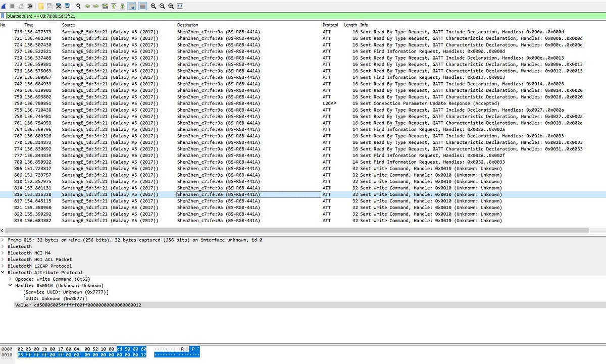Open saved display filter bookmarks
The image size is (606, 364).
[3, 16]
